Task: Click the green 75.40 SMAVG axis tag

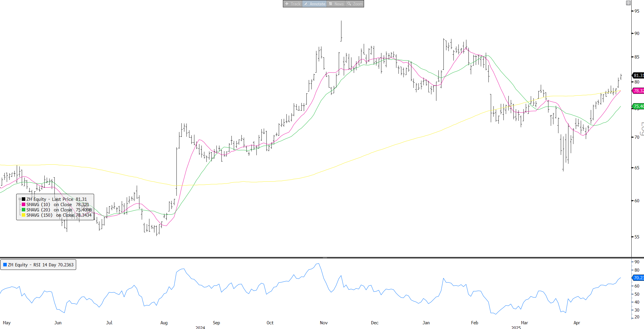Action: (638, 106)
